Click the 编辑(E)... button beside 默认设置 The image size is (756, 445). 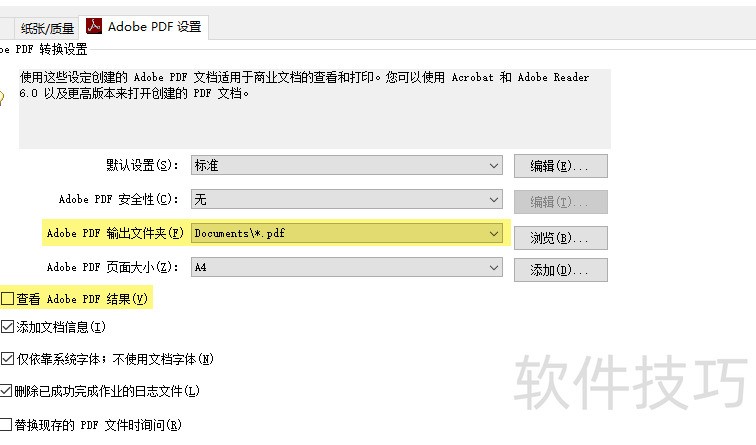click(x=560, y=166)
